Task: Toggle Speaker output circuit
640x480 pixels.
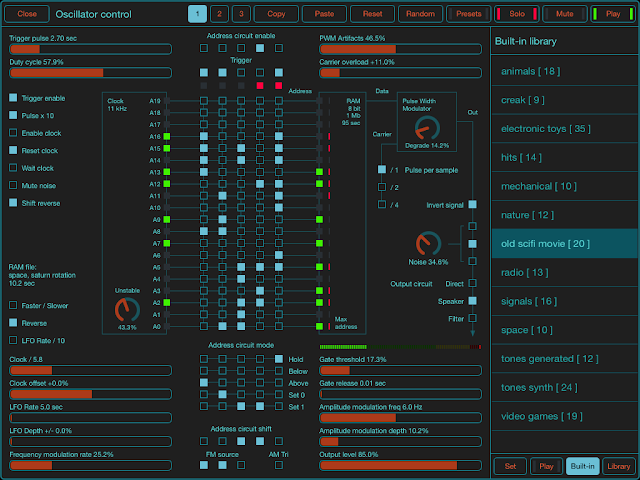Action: click(x=472, y=301)
